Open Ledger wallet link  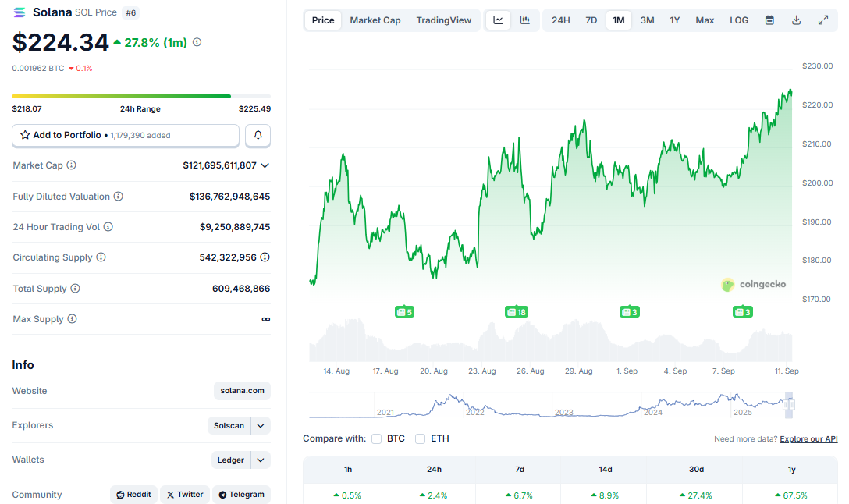point(231,460)
